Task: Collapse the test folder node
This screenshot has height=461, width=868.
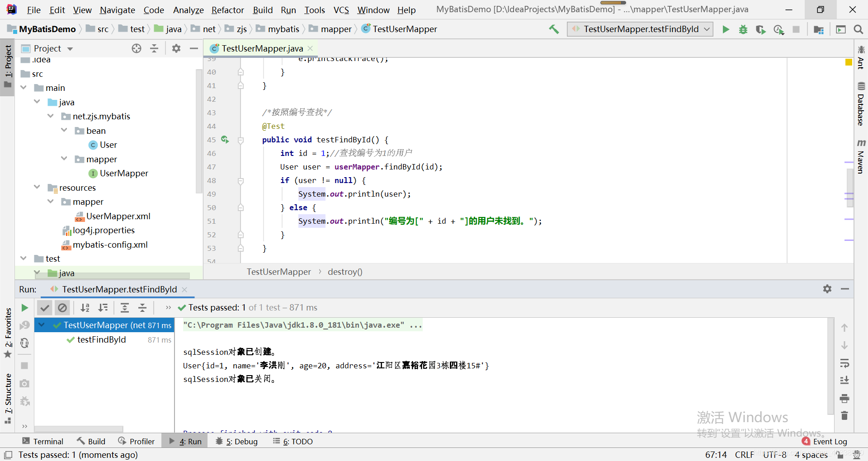Action: [x=24, y=259]
